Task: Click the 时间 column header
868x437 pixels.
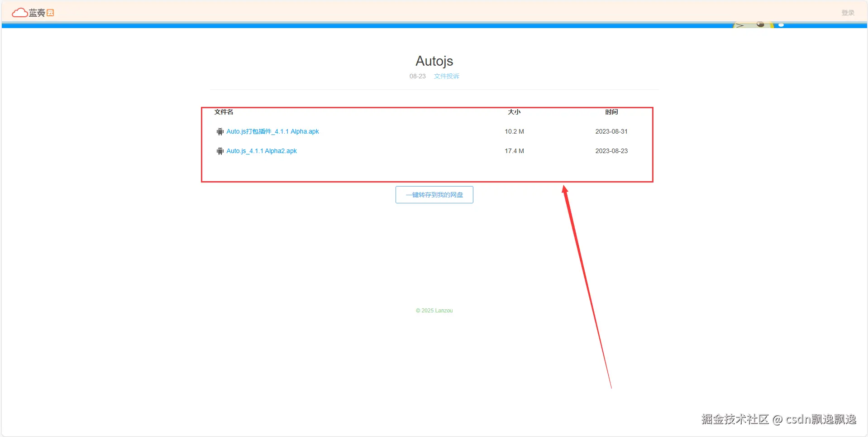Action: click(611, 112)
